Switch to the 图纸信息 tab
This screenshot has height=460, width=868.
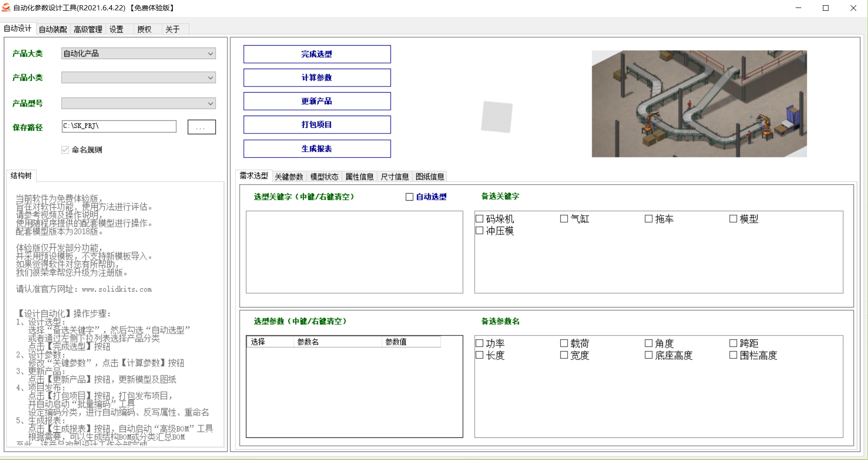click(x=430, y=177)
